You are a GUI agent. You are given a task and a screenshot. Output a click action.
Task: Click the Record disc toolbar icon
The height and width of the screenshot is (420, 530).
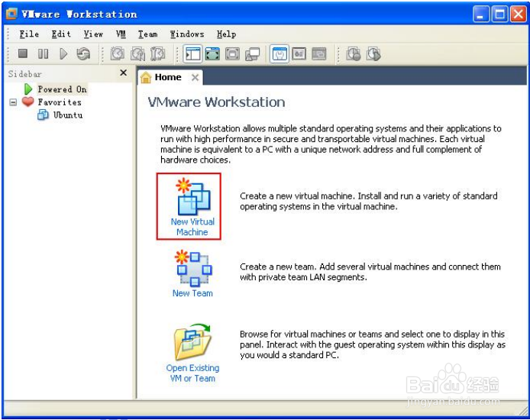click(354, 54)
